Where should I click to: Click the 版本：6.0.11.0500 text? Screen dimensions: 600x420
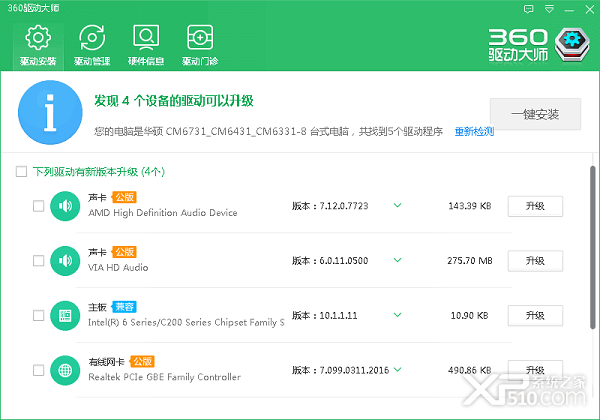[x=330, y=261]
